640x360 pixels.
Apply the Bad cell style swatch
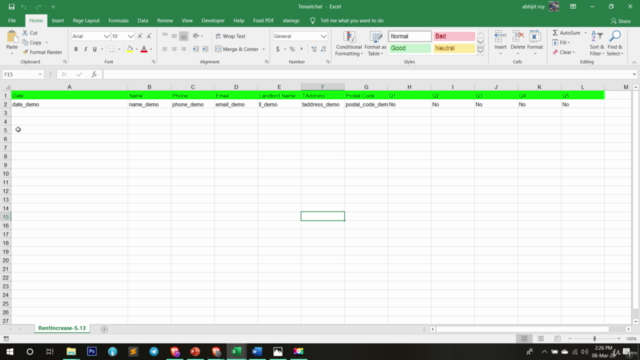[454, 36]
